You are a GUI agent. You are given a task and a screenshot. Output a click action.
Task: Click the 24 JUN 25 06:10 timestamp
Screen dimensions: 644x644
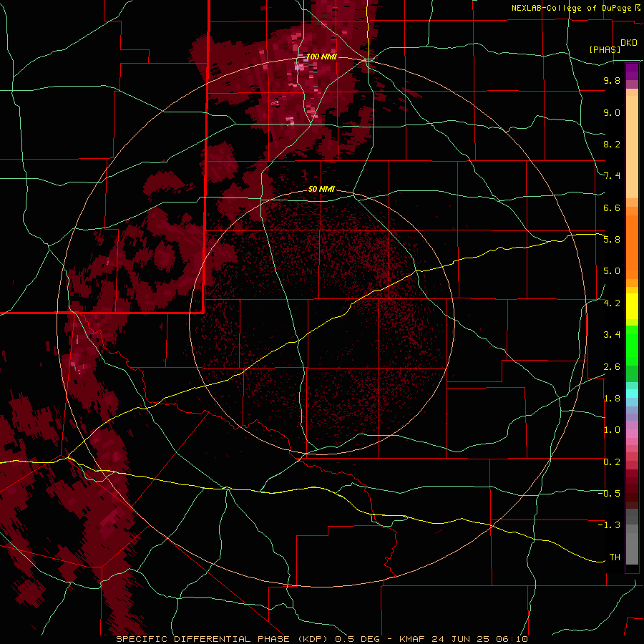(479, 639)
